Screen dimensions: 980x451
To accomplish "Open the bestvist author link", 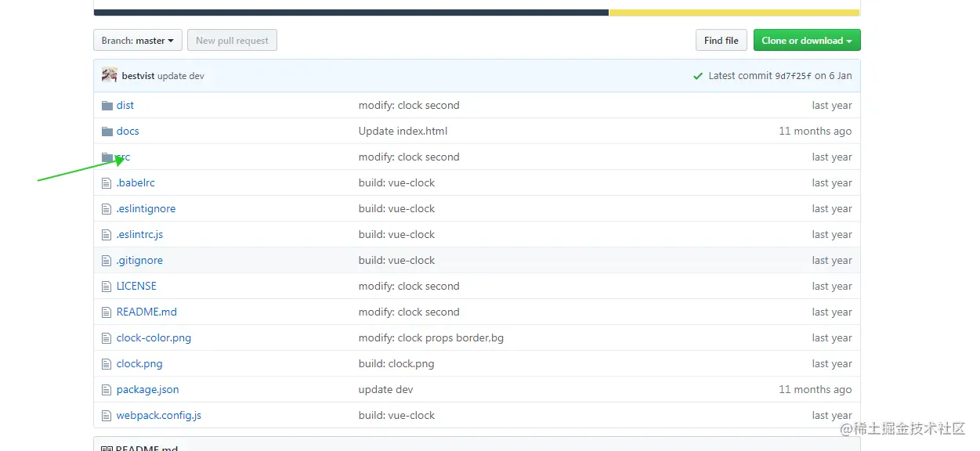I will tap(139, 76).
